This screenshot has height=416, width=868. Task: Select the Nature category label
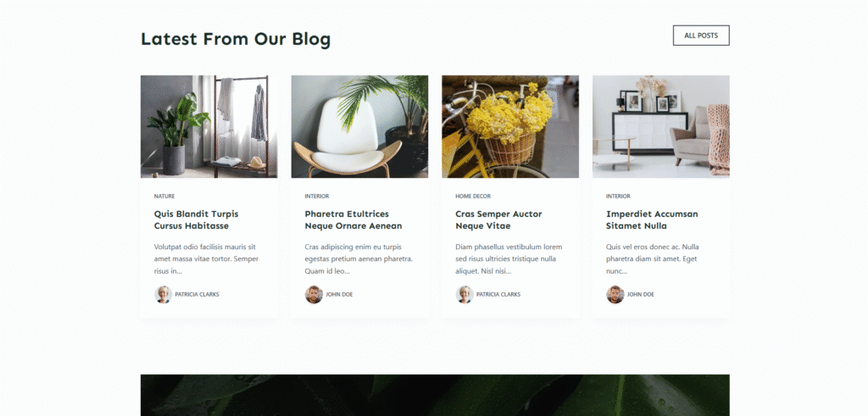tap(164, 197)
